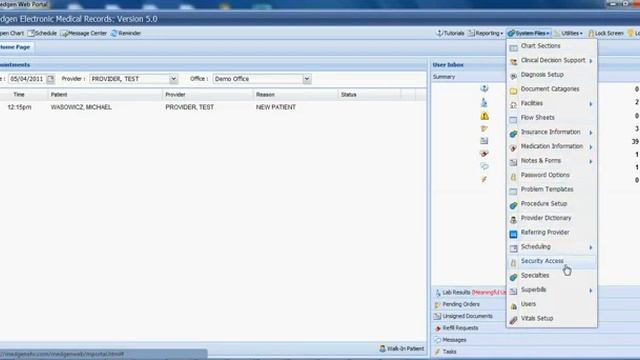The image size is (640, 360).
Task: Open the Utilities toolbar dropdown
Action: pyautogui.click(x=569, y=33)
